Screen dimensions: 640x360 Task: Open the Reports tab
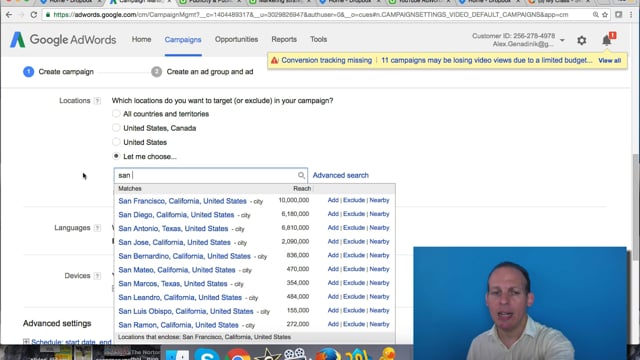[284, 40]
